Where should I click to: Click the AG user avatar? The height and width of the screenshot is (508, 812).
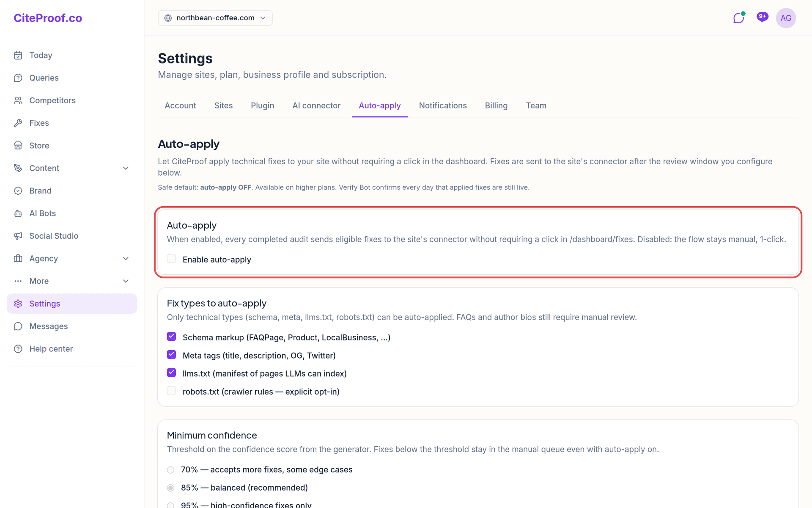pyautogui.click(x=786, y=18)
